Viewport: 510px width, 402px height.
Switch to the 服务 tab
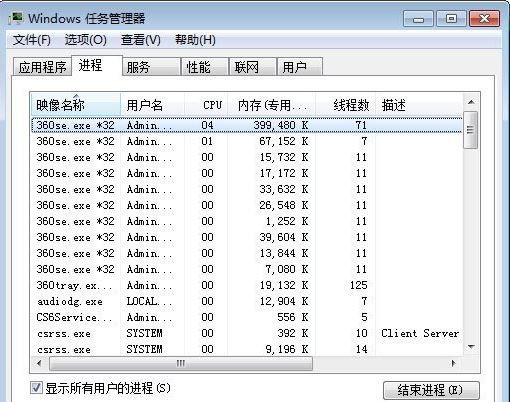tap(151, 67)
